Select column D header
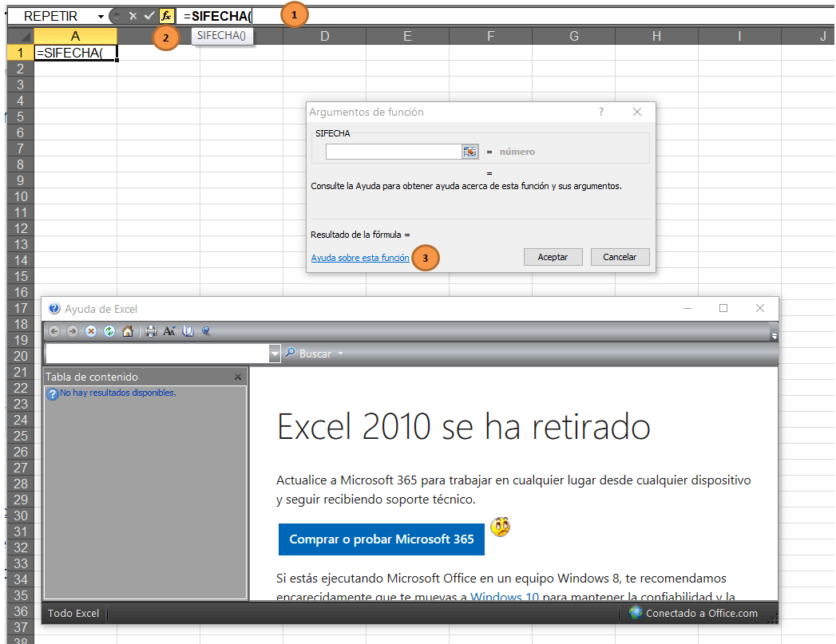The width and height of the screenshot is (836, 644). tap(325, 36)
